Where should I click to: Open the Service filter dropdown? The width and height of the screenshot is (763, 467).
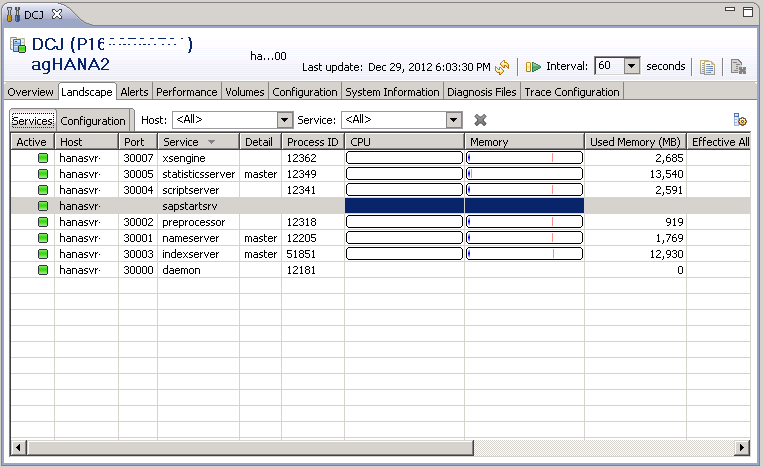point(454,120)
